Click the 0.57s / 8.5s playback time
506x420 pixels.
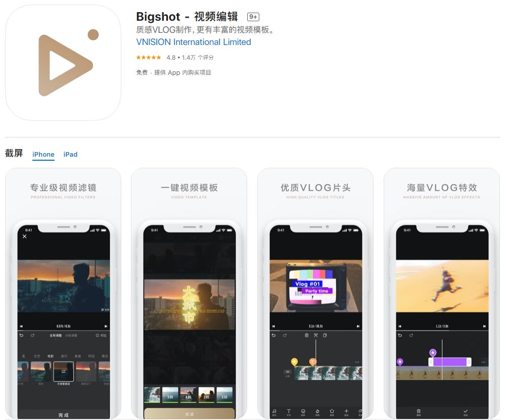pos(64,326)
